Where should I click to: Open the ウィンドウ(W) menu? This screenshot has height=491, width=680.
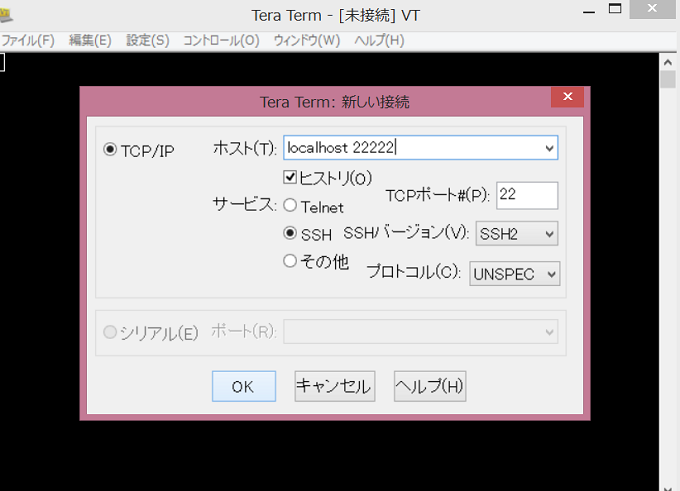click(x=307, y=41)
